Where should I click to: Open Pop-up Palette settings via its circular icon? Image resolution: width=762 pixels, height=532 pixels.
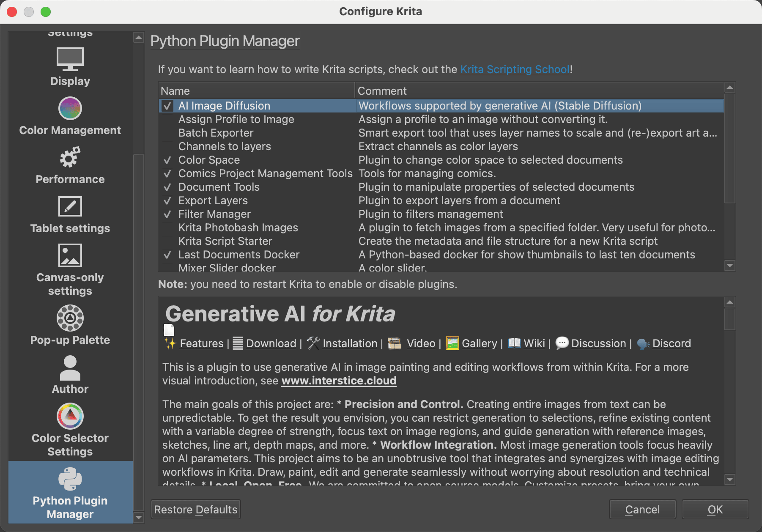point(70,318)
